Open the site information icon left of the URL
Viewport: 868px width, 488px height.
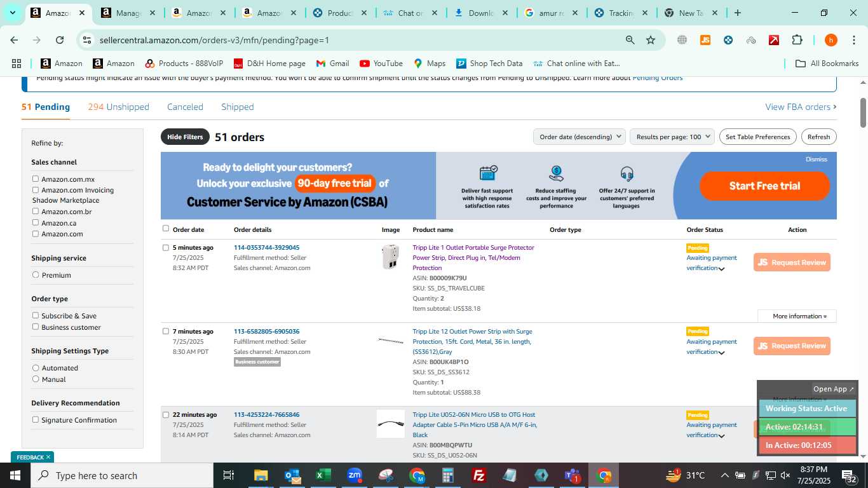(87, 40)
